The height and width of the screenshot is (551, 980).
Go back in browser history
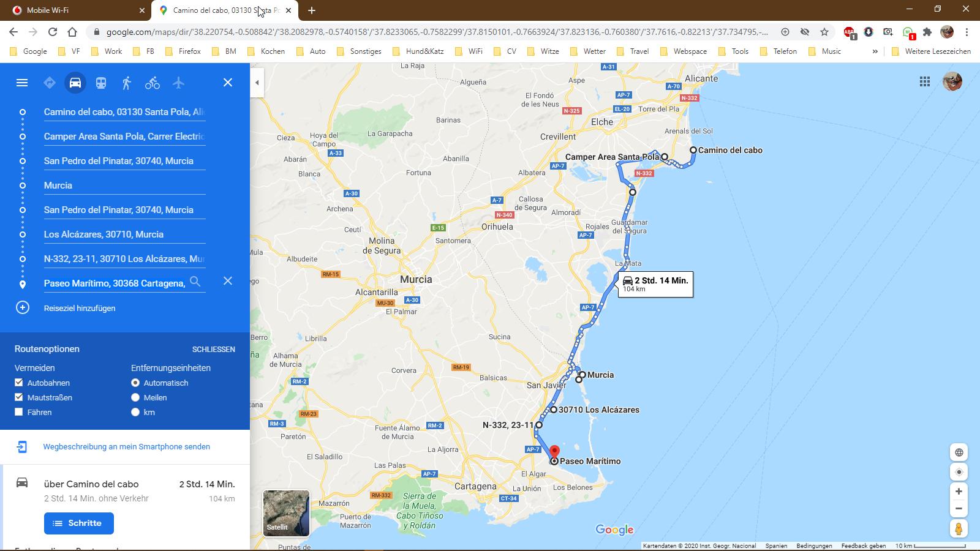[x=13, y=32]
